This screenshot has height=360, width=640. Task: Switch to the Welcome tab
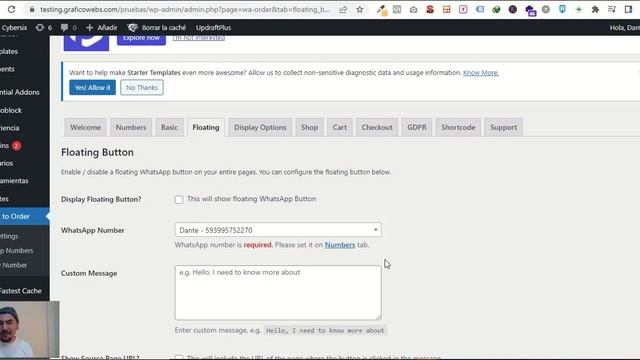85,127
